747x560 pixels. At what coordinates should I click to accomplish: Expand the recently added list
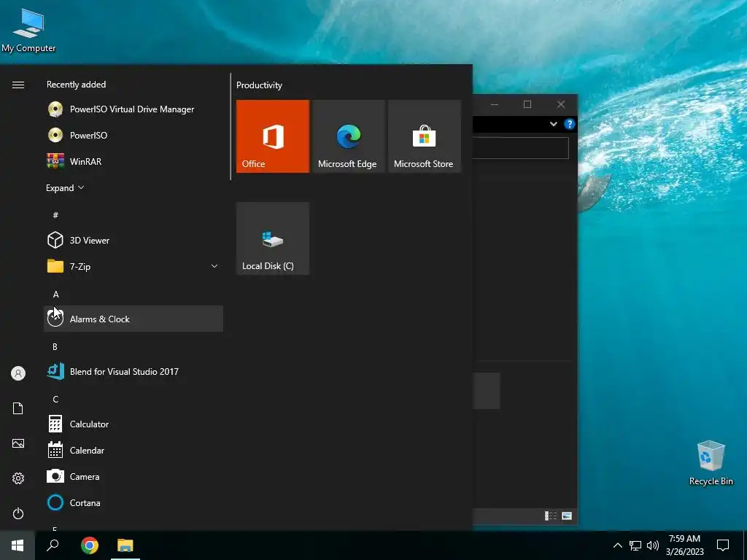tap(65, 188)
